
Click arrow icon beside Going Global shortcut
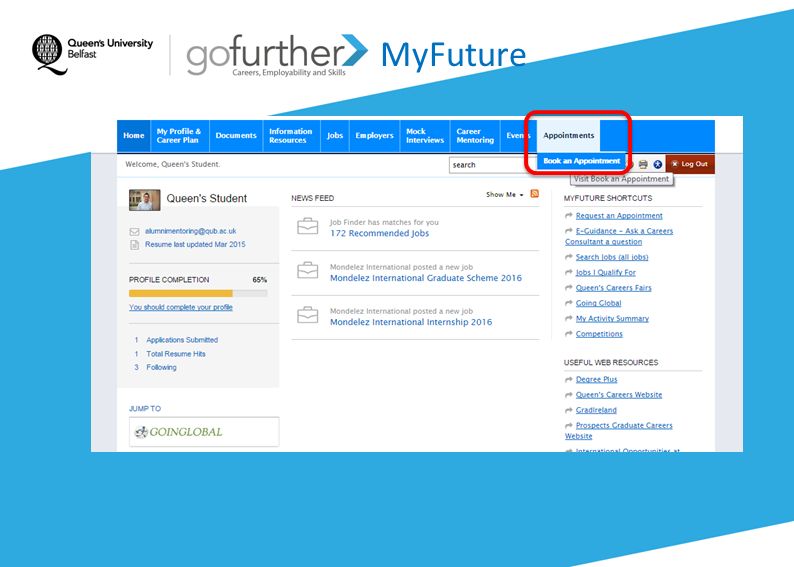[x=569, y=303]
